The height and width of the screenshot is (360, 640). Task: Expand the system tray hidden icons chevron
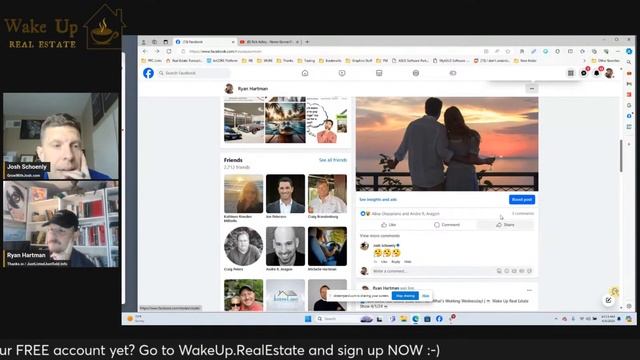coord(556,319)
